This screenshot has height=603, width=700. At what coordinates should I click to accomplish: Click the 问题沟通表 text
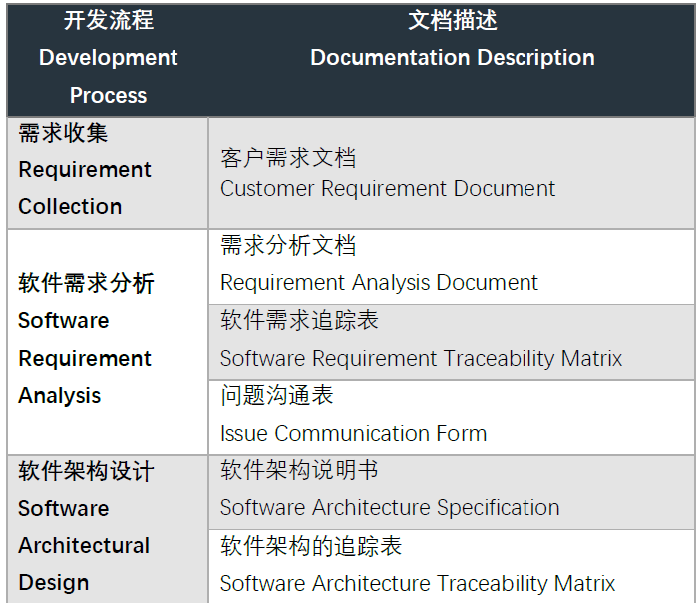pyautogui.click(x=276, y=396)
